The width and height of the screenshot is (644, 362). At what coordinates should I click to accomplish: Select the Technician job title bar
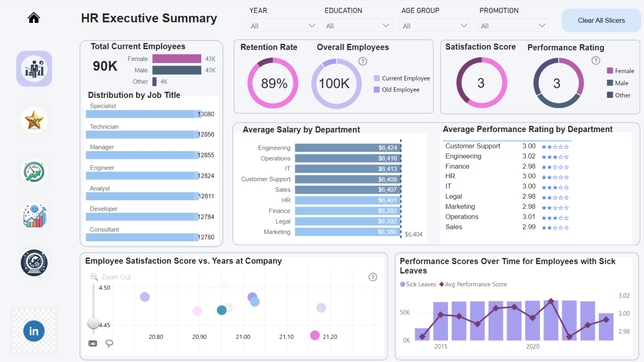(x=143, y=134)
